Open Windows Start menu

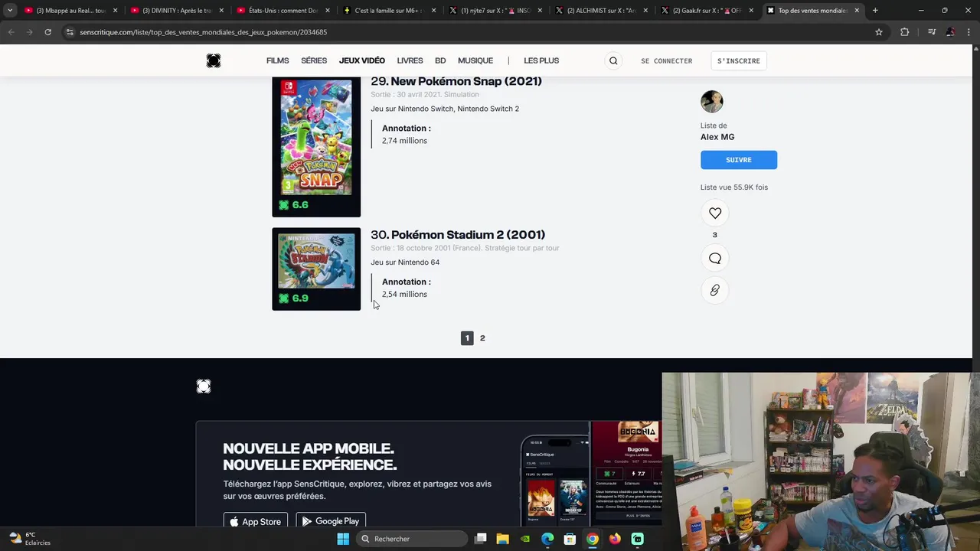click(343, 539)
